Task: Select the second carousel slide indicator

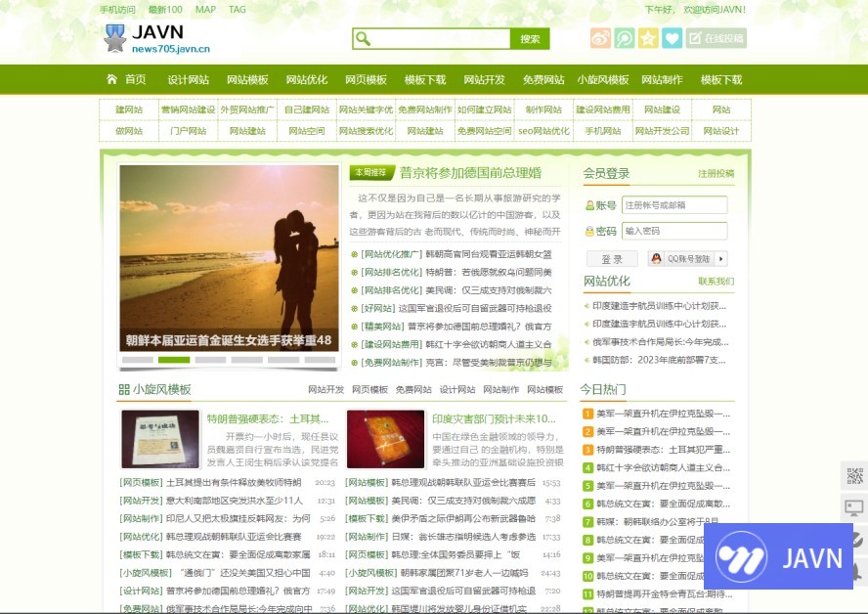Action: tap(173, 360)
